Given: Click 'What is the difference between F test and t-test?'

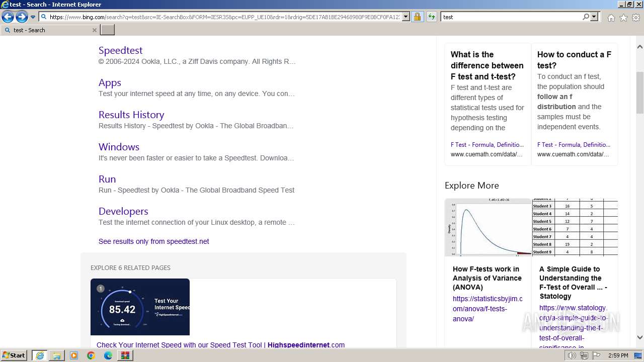Looking at the screenshot, I should pyautogui.click(x=487, y=65).
